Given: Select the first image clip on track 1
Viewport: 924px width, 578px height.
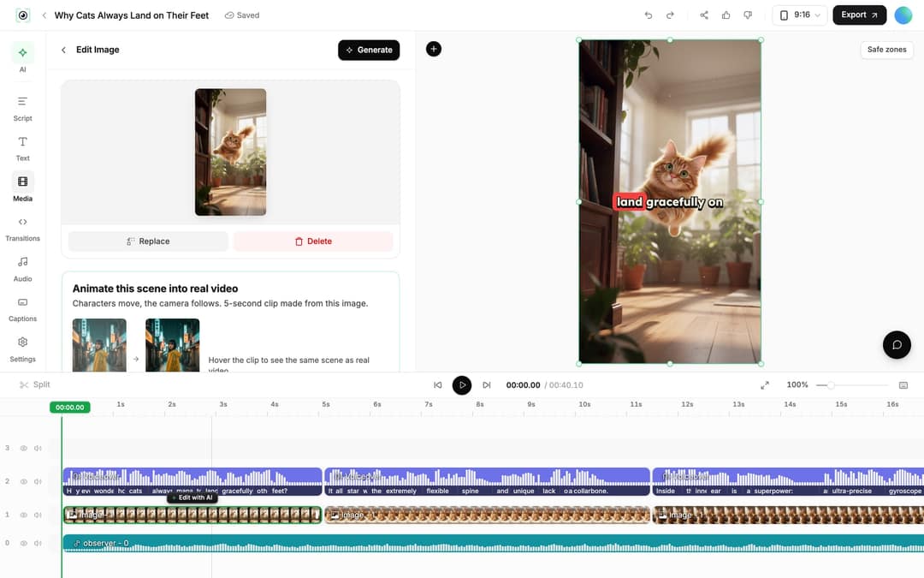Looking at the screenshot, I should tap(192, 515).
